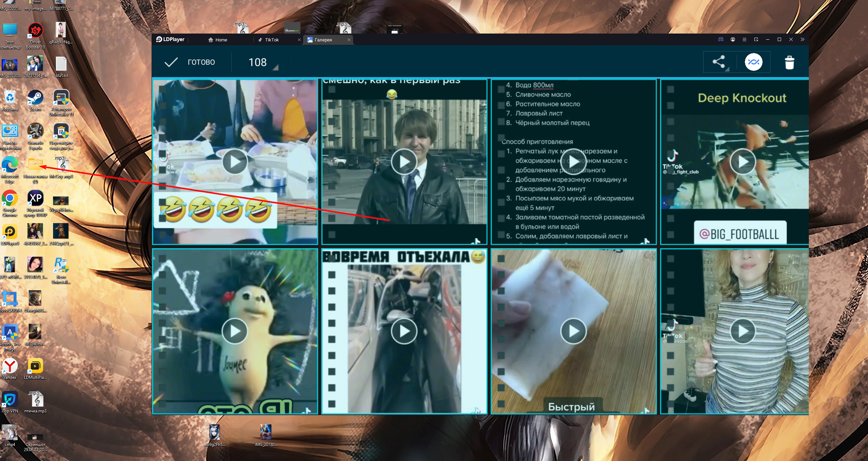Viewport: 868px width, 461px height.
Task: Click the share icon in gallery toolbar
Action: 718,62
